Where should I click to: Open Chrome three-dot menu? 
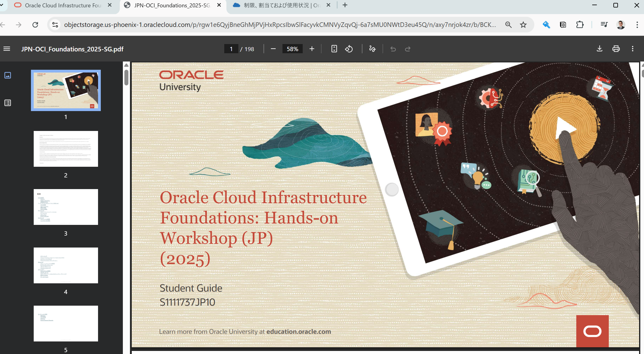[x=637, y=25]
